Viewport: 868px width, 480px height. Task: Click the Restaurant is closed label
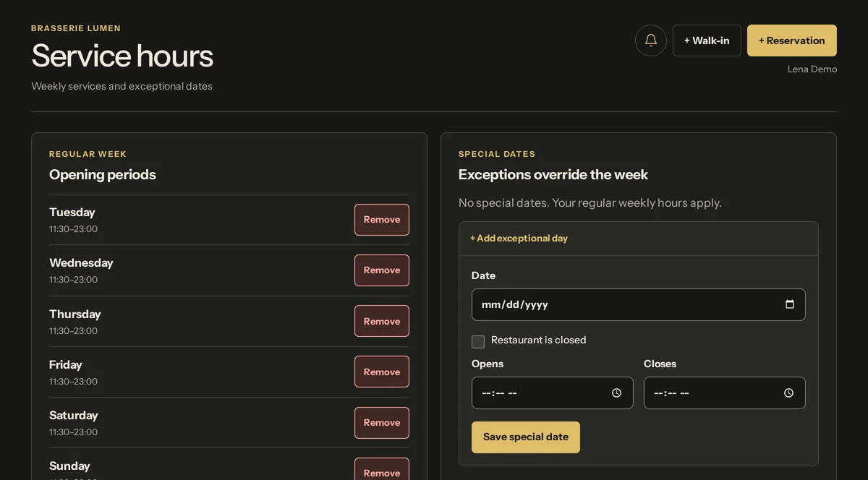[538, 340]
